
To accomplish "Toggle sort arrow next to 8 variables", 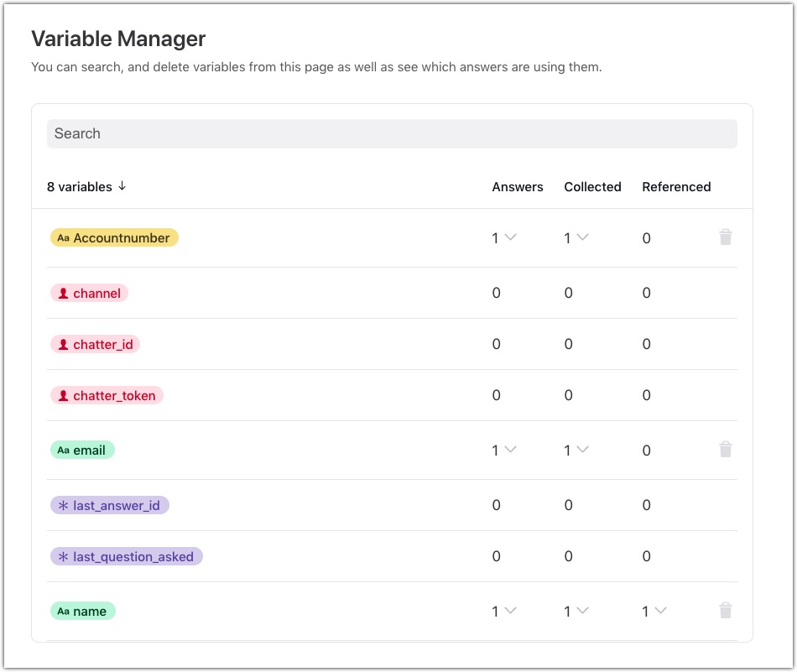I will click(x=122, y=186).
